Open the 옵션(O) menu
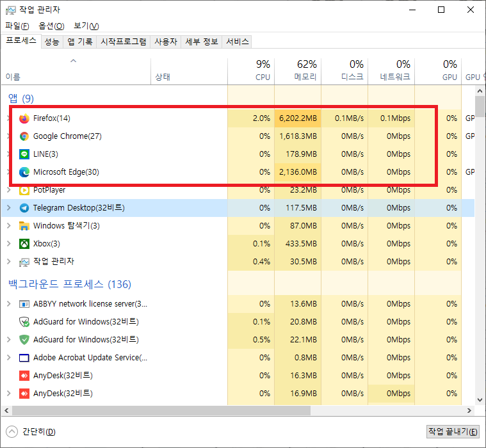The width and height of the screenshot is (486, 448). pyautogui.click(x=51, y=26)
